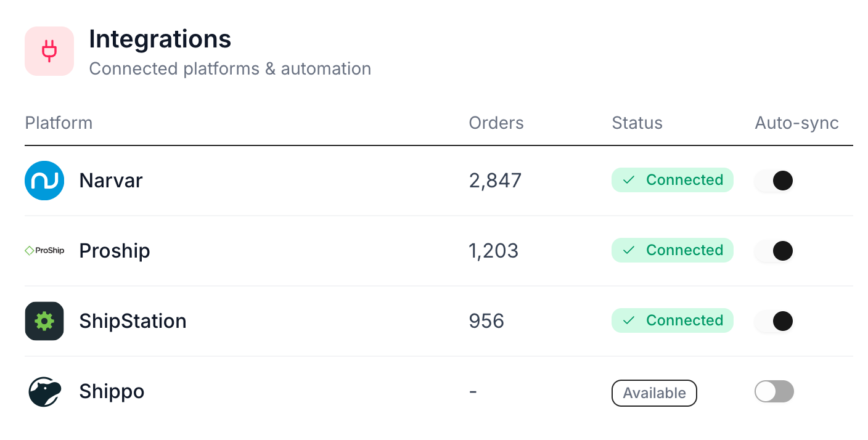Screen dimensions: 868x440
Task: Click ShipStation's Connected status badge
Action: coord(672,320)
